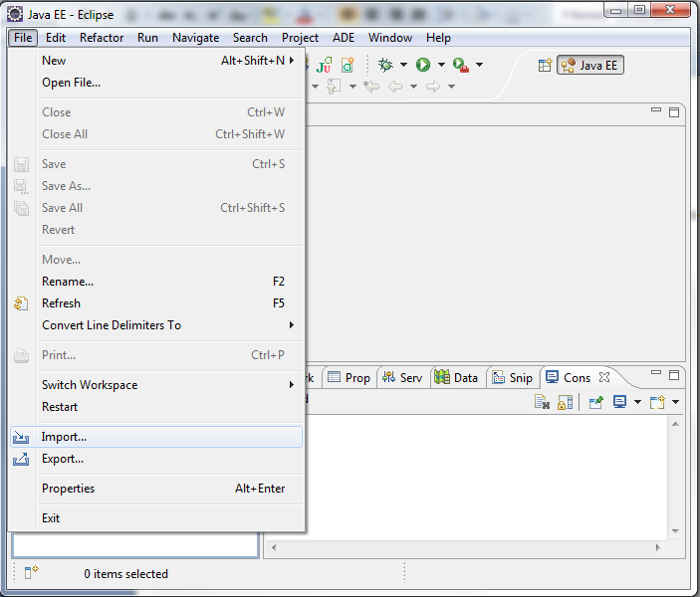Screen dimensions: 700x597
Task: Close the Console view tab
Action: (x=604, y=377)
